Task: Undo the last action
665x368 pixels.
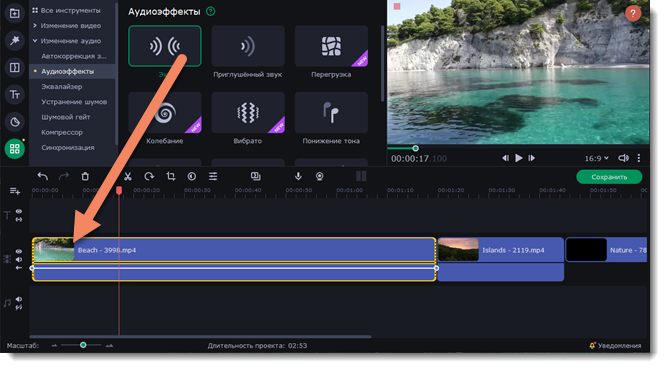Action: pos(42,176)
